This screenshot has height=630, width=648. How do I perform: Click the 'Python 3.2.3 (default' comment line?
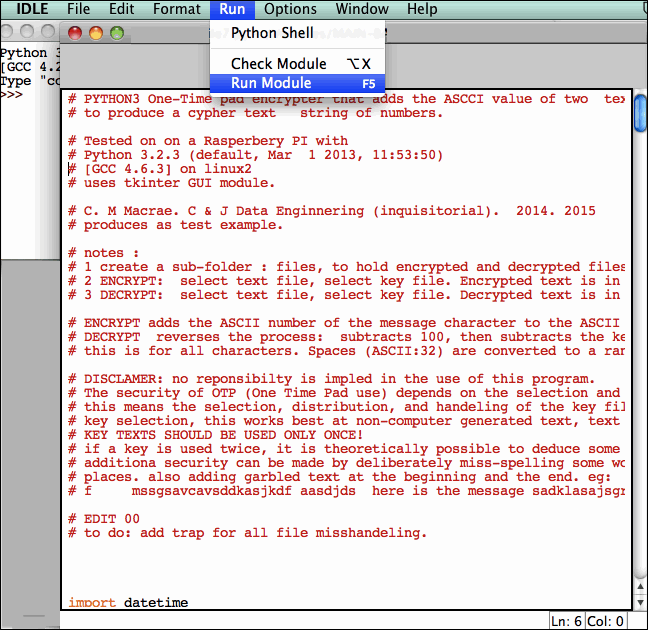255,155
